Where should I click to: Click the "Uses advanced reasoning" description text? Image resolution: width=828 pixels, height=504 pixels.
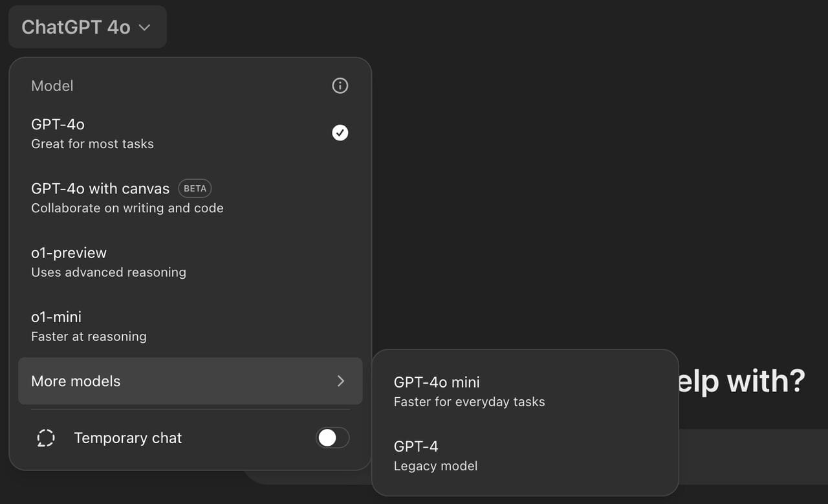coord(109,272)
